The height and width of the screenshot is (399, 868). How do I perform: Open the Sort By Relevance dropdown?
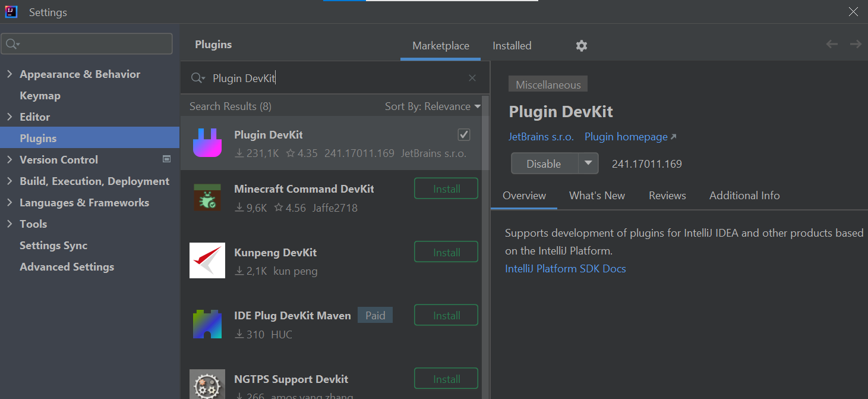click(x=433, y=106)
